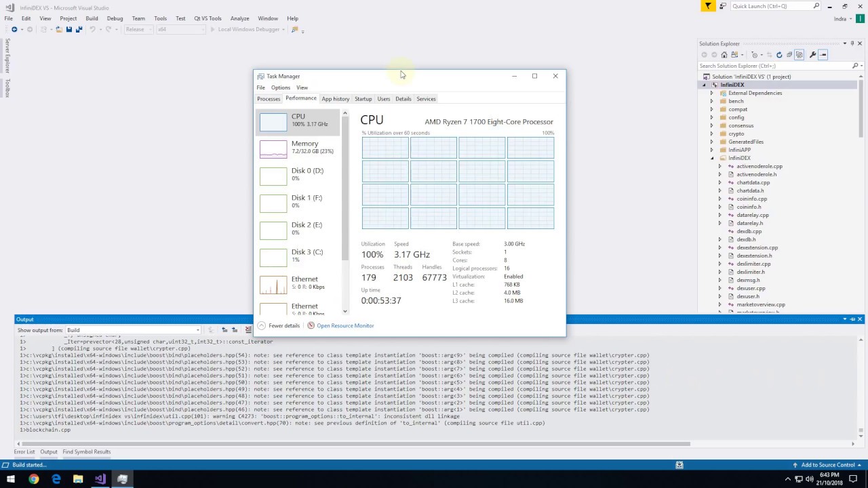
Task: Click Error List tab at bottom
Action: tap(24, 452)
